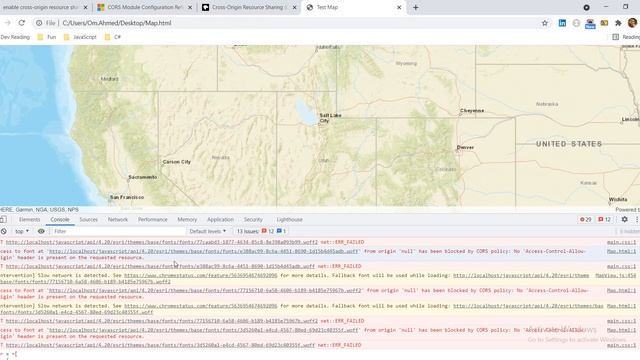This screenshot has height=360, width=640.
Task: Open the DevTools Performance panel
Action: pyautogui.click(x=153, y=220)
